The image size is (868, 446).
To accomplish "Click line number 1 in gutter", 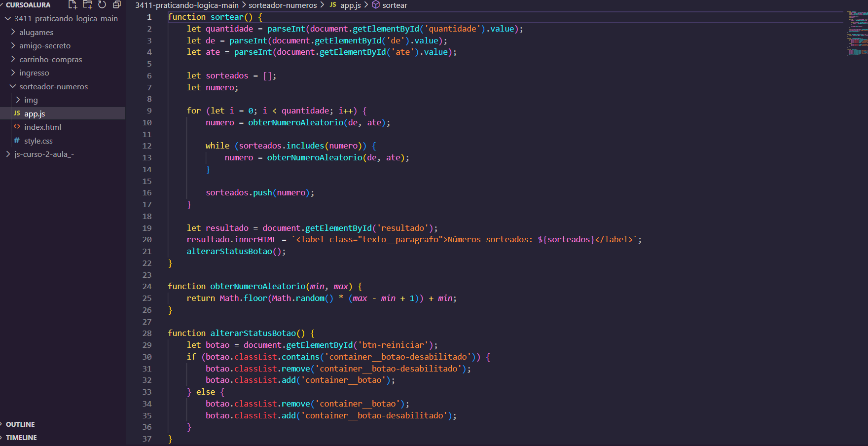I will tap(149, 17).
